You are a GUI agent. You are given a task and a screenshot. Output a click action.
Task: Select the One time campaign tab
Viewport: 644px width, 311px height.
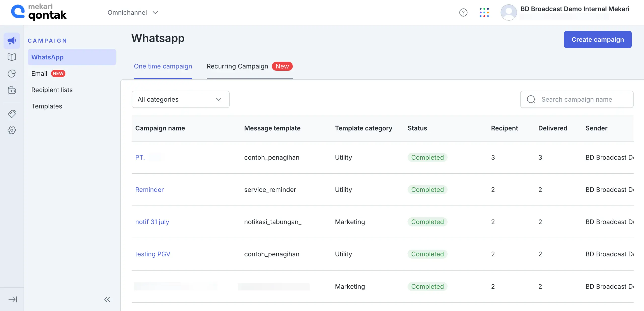coord(163,66)
